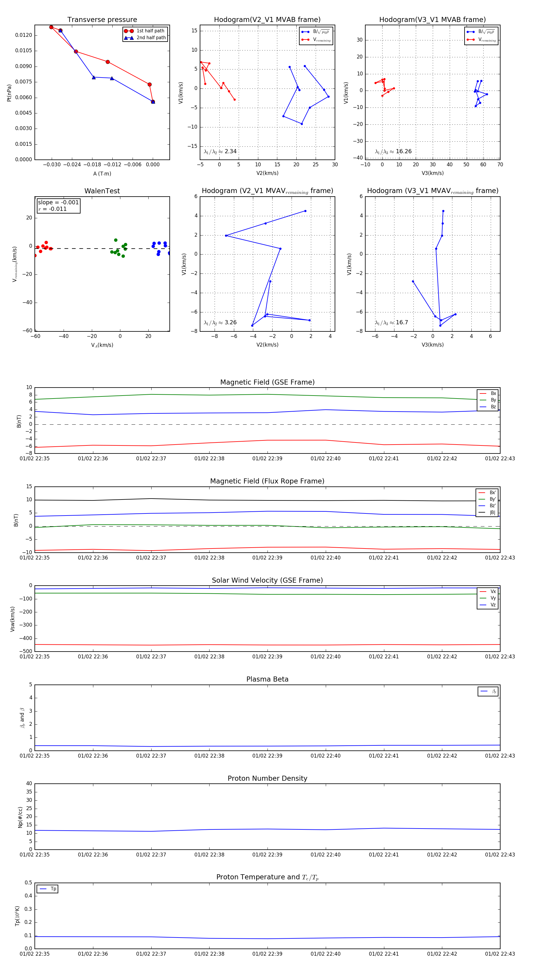535x980 pixels.
Task: Click the 'Magnetic Field (Flux Rope Frame)' title
Action: tap(267, 481)
